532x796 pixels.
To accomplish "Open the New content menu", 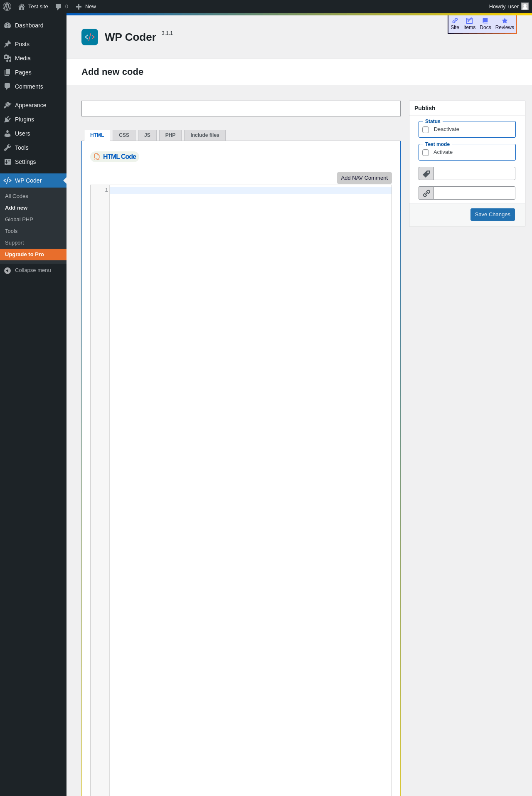I will coord(86,7).
